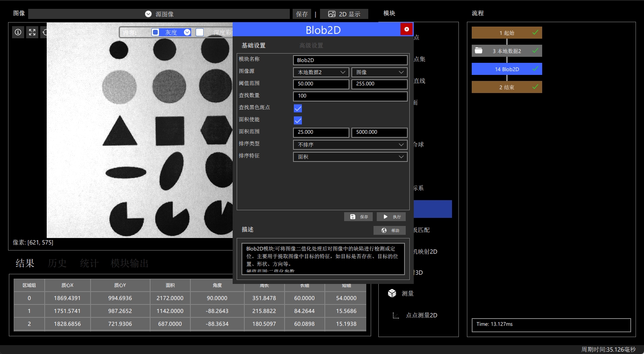Open the 本地数据2 image source dropdown
This screenshot has width=644, height=354.
(321, 72)
